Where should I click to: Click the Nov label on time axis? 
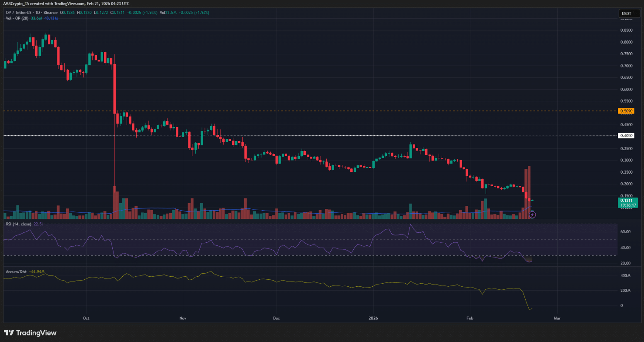coord(183,319)
